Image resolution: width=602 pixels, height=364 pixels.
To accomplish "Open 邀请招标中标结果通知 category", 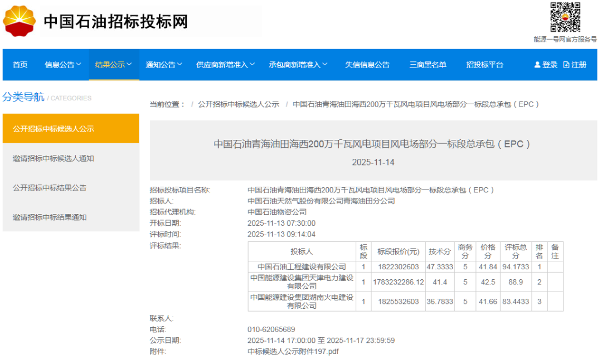I will click(50, 217).
